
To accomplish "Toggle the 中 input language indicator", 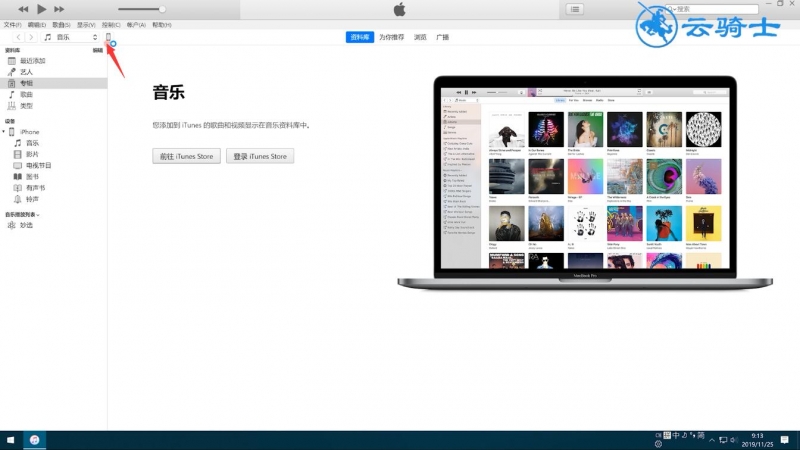I will [x=676, y=435].
